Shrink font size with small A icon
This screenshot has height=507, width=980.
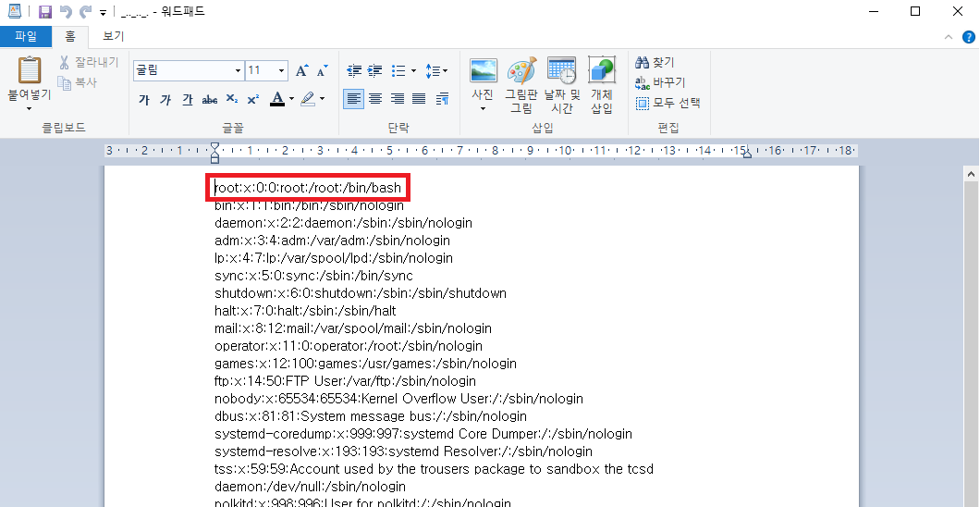pos(322,70)
